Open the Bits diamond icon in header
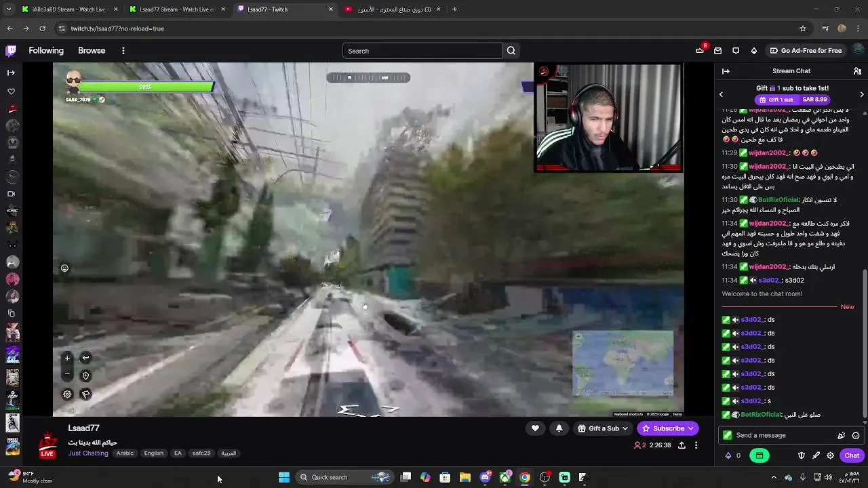The height and width of the screenshot is (488, 868). (x=753, y=51)
